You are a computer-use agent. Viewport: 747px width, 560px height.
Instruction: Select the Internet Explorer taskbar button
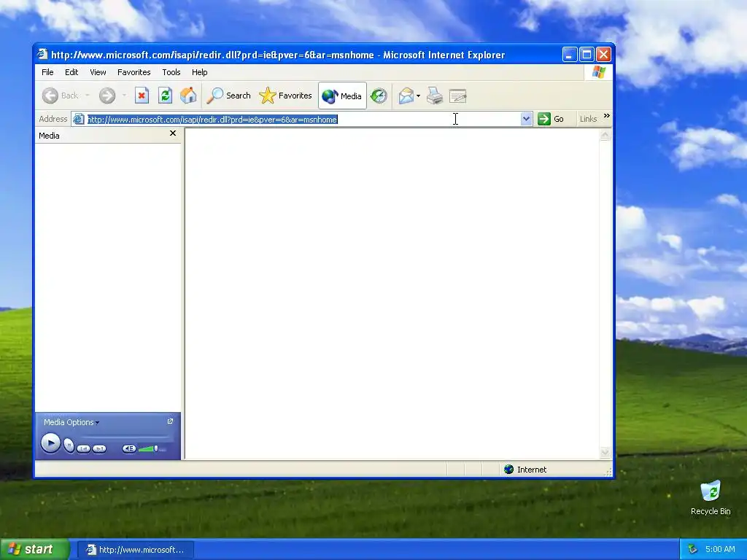(x=136, y=550)
